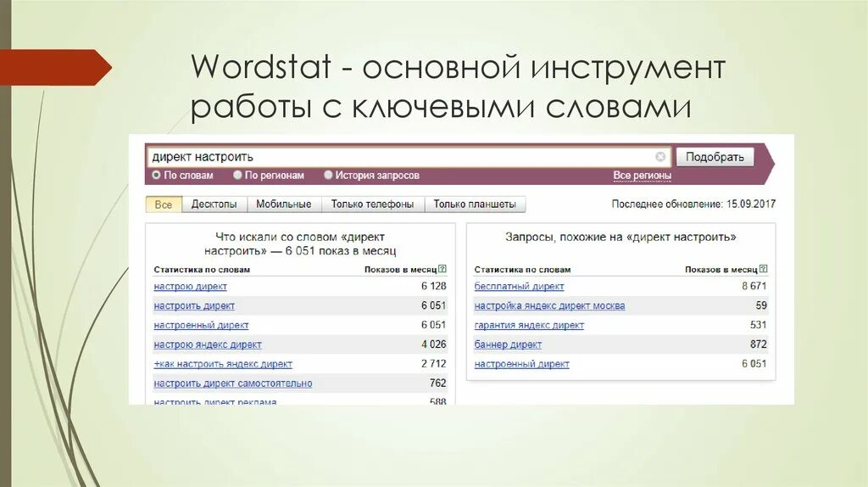Click the '2 712' impressions value

[x=433, y=363]
